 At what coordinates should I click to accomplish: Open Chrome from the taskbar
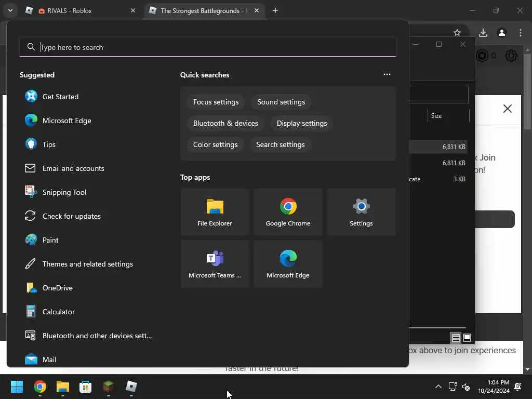coord(39,387)
